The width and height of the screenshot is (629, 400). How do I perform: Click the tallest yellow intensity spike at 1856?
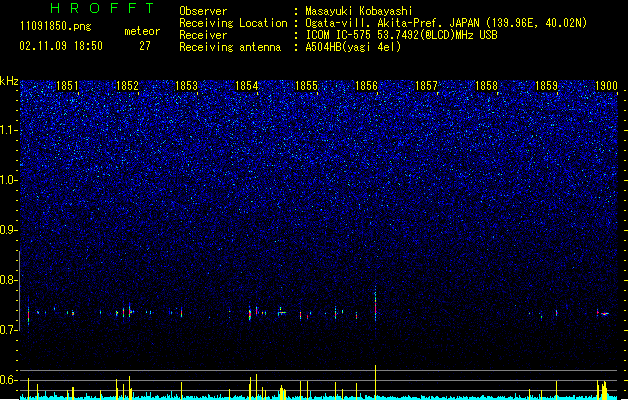tap(375, 381)
